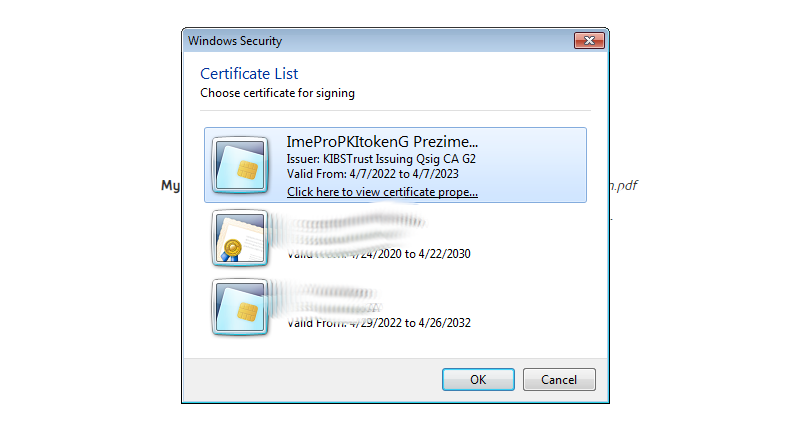The width and height of the screenshot is (788, 424).
Task: Click the .pdf filename text behind the dialog
Action: coord(624,185)
